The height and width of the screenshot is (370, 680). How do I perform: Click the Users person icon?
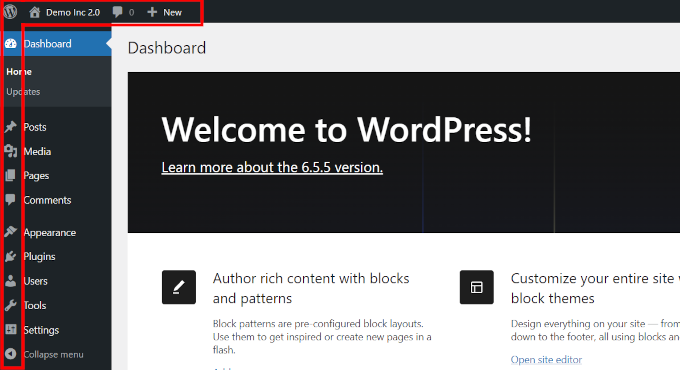coord(11,281)
